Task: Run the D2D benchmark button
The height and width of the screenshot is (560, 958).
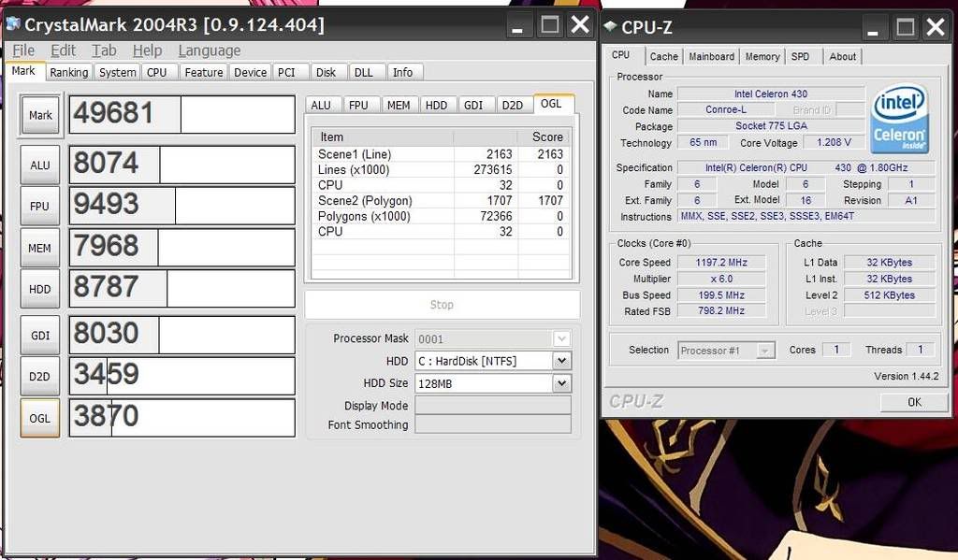Action: [x=40, y=376]
